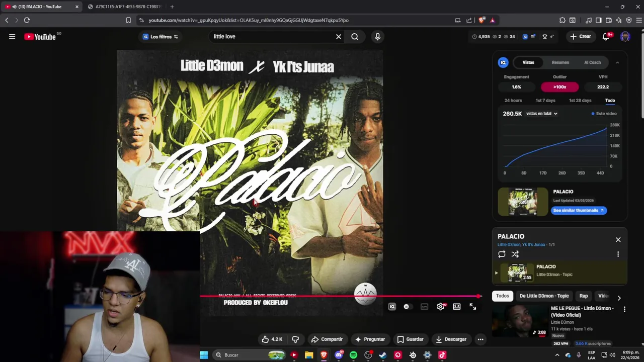The height and width of the screenshot is (362, 644).
Task: Collapse the vidIQ stats panel
Action: [x=617, y=62]
